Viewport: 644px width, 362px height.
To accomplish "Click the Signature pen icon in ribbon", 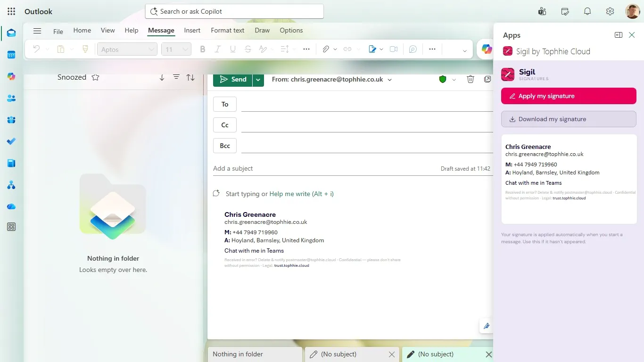I will [x=372, y=49].
